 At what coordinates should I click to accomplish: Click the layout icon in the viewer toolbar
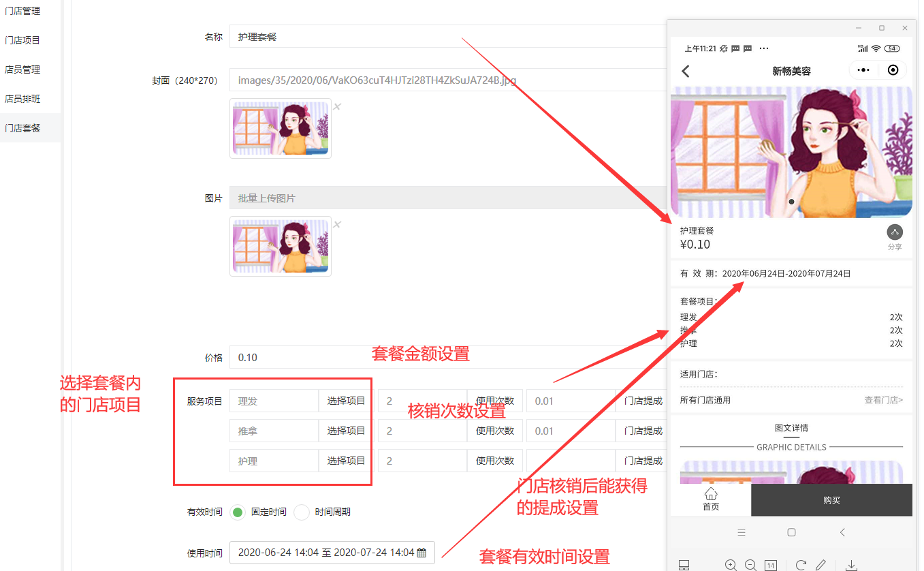684,565
